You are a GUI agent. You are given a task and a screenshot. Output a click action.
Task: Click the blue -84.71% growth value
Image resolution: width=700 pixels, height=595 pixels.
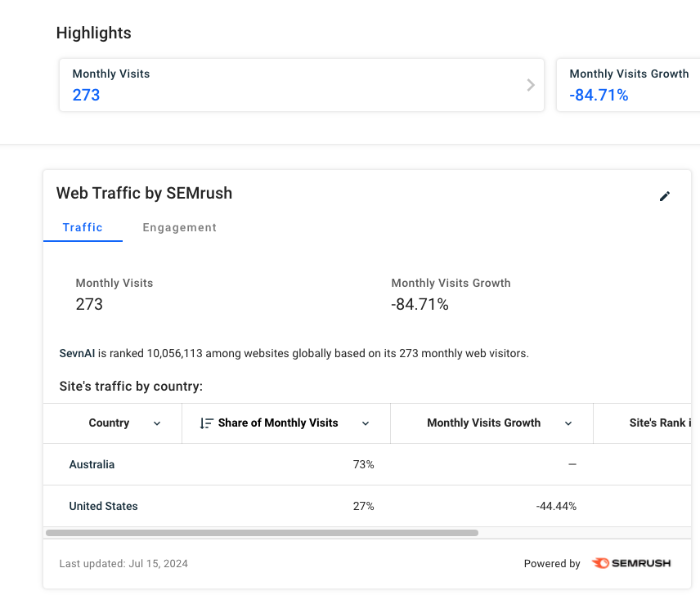tap(599, 95)
